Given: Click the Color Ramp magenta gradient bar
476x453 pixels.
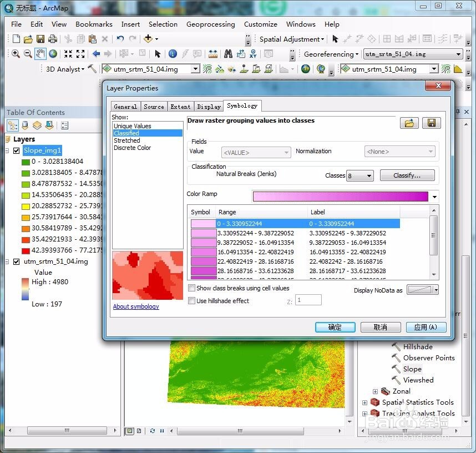Looking at the screenshot, I should pos(340,197).
